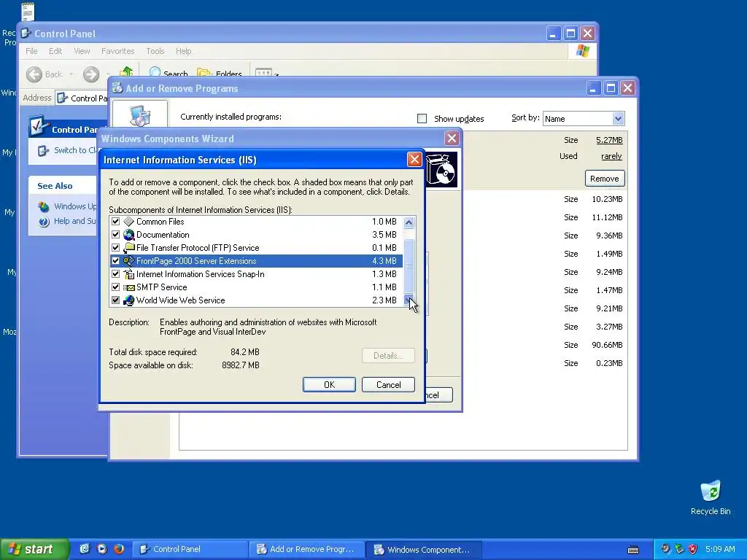Open the Views toolbar button in Control Panel

click(x=266, y=74)
